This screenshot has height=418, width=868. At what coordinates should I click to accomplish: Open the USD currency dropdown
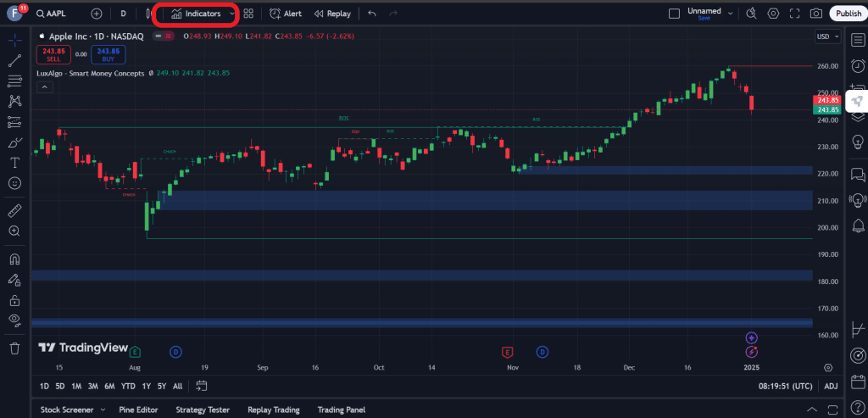pos(827,36)
